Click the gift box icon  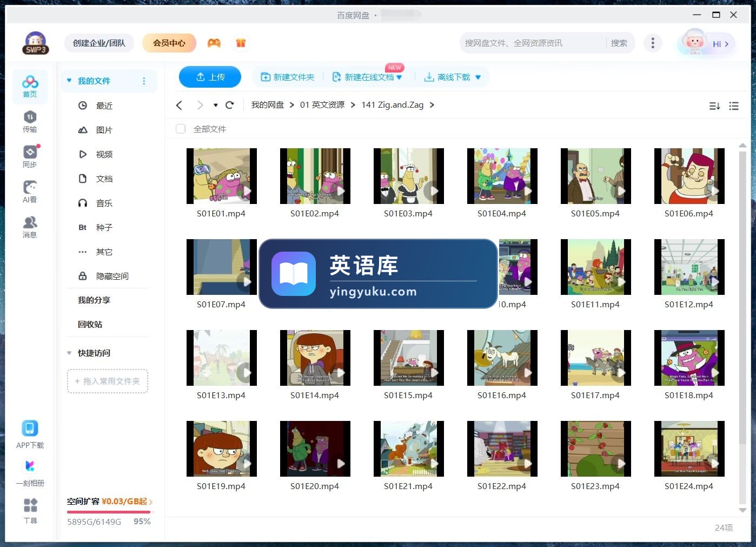pyautogui.click(x=241, y=43)
